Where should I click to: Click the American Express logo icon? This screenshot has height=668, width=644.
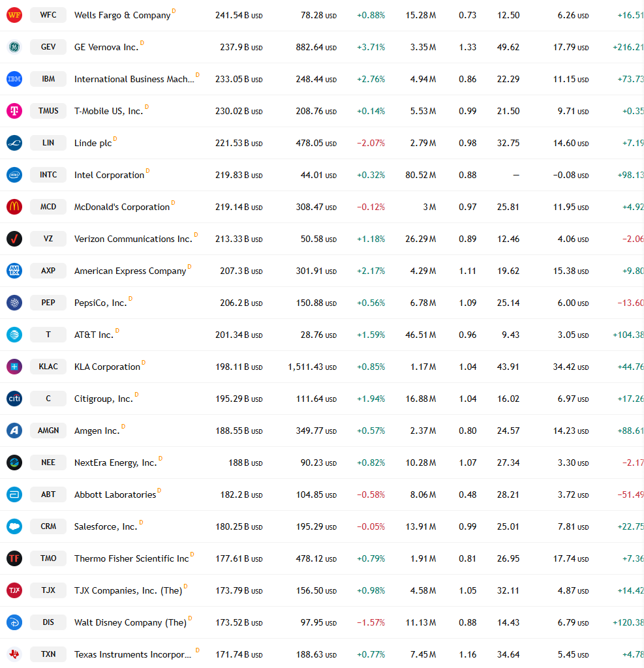(14, 271)
